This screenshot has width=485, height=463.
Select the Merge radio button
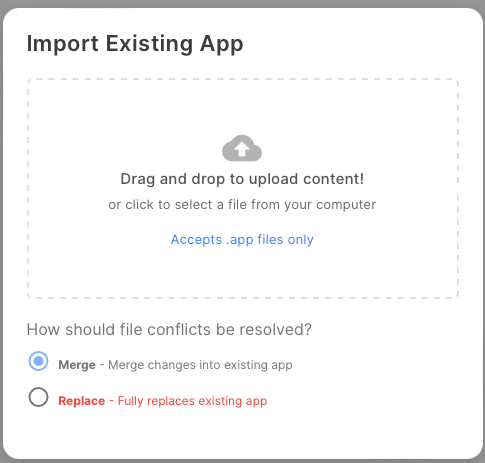point(38,361)
